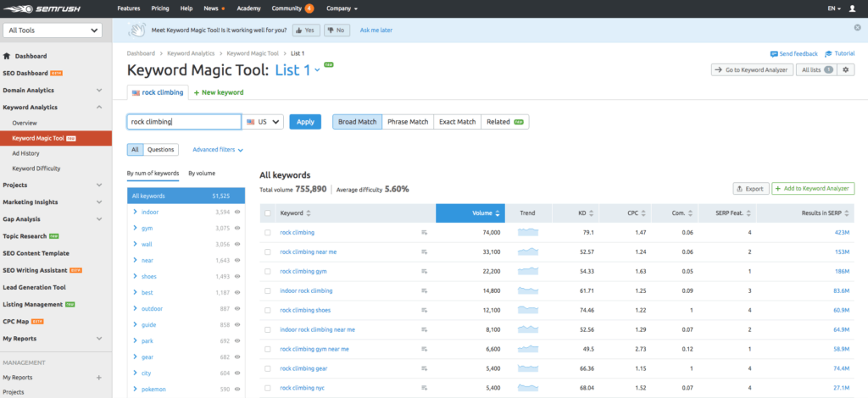Open the List 1 dropdown arrow
The height and width of the screenshot is (398, 868).
[317, 70]
